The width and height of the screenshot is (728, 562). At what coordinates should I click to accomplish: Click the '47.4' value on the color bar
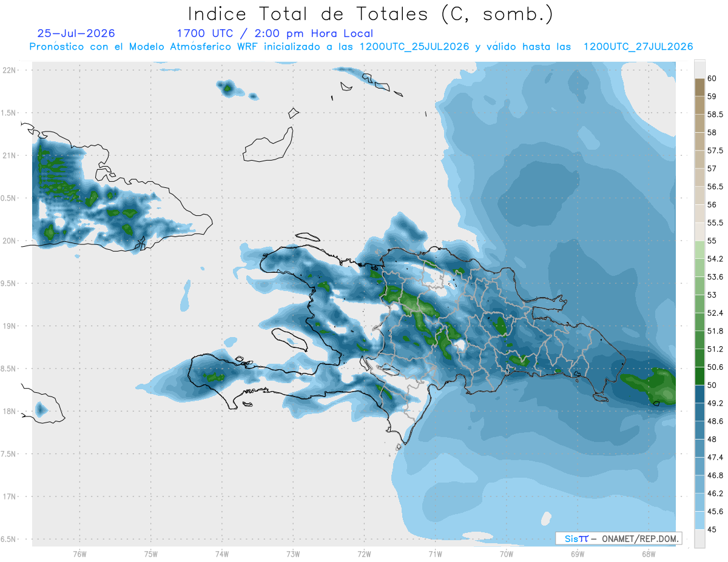pyautogui.click(x=716, y=458)
